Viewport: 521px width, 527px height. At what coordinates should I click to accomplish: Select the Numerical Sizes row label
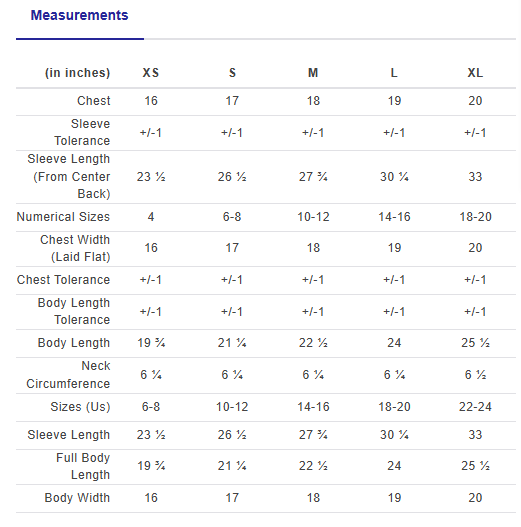click(63, 216)
